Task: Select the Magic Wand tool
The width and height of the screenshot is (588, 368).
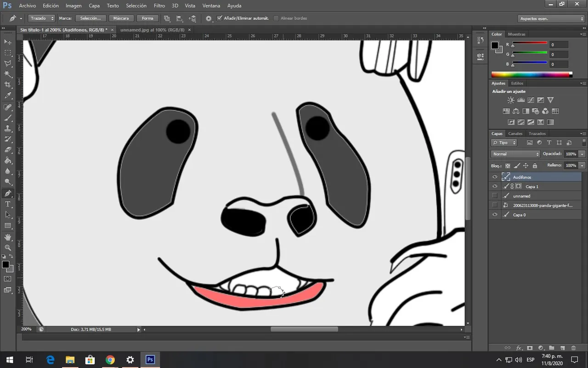Action: [x=8, y=74]
